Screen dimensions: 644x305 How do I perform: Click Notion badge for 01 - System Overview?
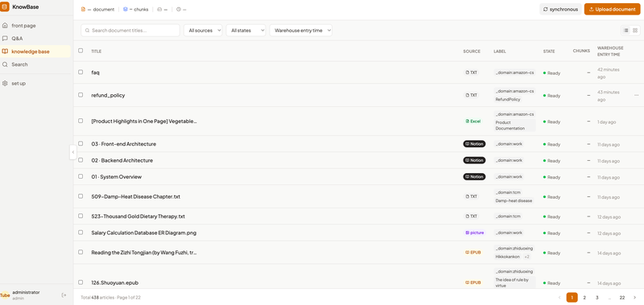[x=474, y=177]
